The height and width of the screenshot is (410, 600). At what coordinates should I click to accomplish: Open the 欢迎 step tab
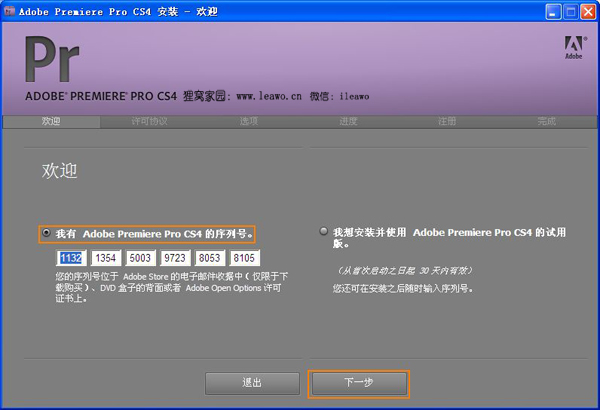coord(51,122)
